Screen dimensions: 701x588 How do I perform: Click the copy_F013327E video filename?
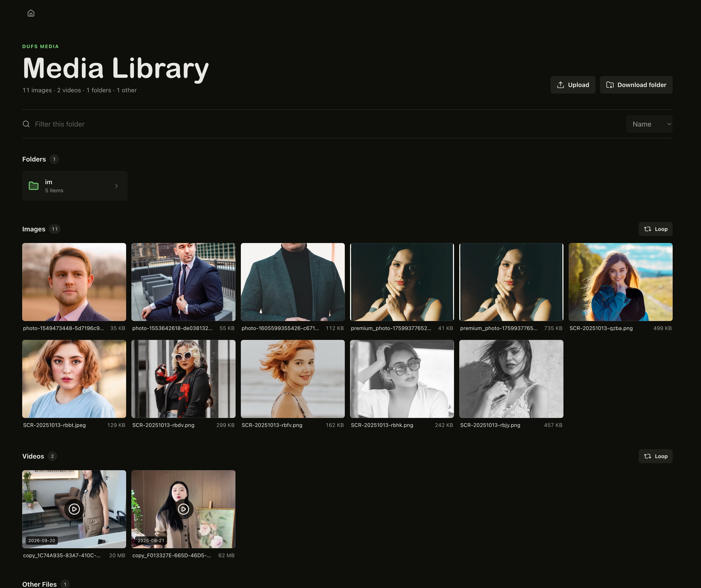pos(172,555)
